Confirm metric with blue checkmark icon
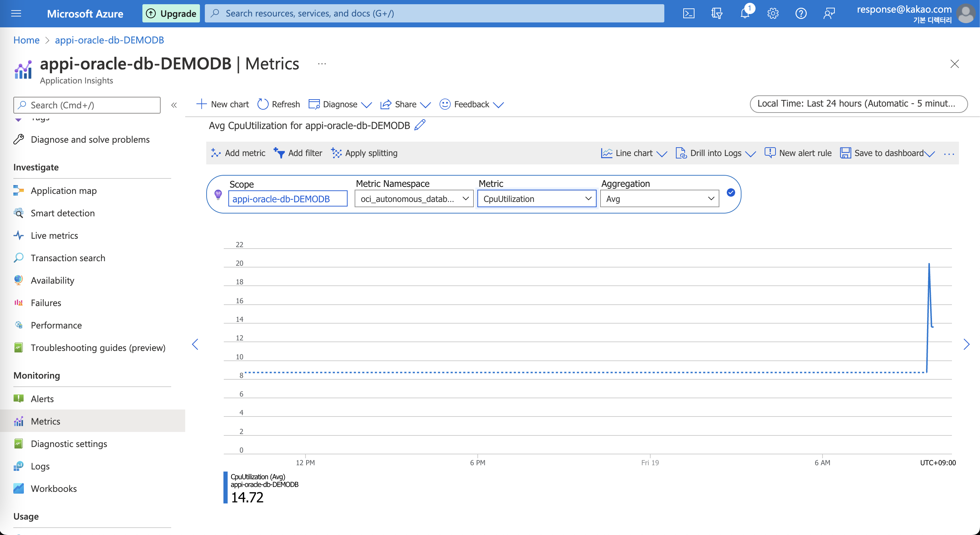Image resolution: width=980 pixels, height=535 pixels. click(731, 193)
